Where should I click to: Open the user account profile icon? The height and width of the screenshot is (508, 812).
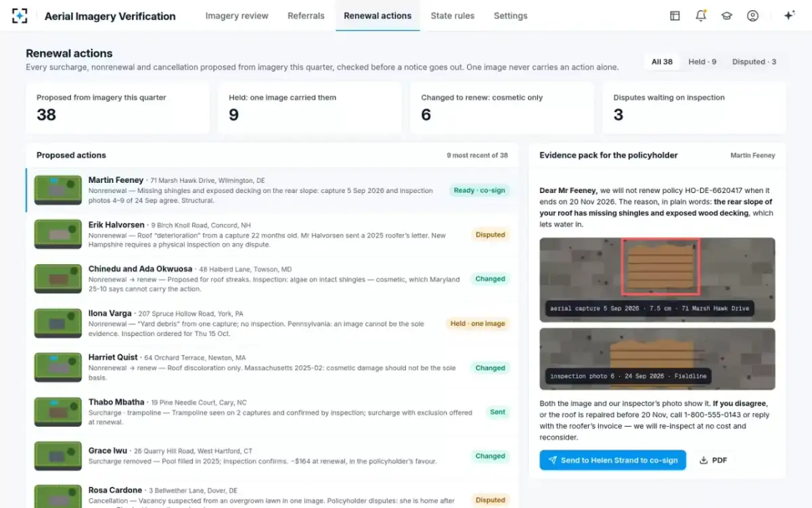click(752, 16)
